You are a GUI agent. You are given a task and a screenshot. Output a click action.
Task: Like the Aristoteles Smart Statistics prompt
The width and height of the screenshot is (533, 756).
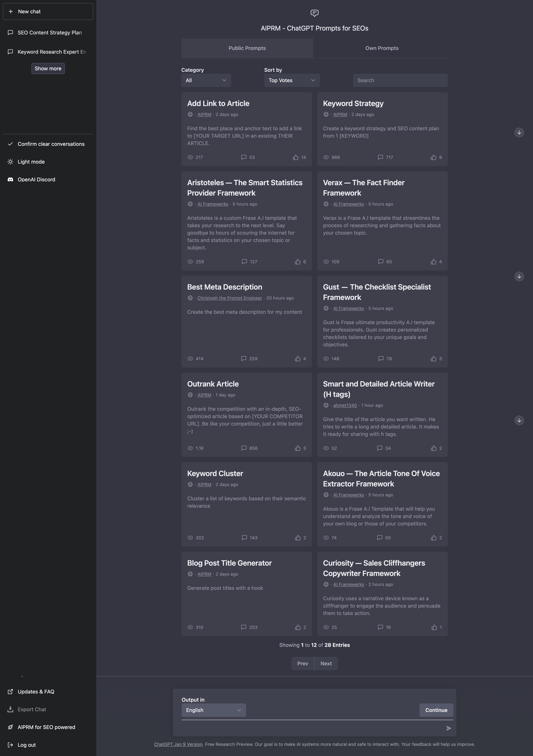coord(298,262)
